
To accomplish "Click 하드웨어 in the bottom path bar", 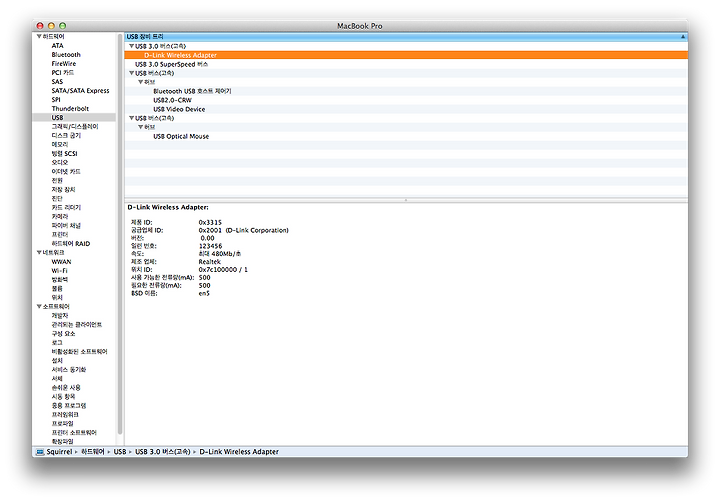I will click(93, 451).
